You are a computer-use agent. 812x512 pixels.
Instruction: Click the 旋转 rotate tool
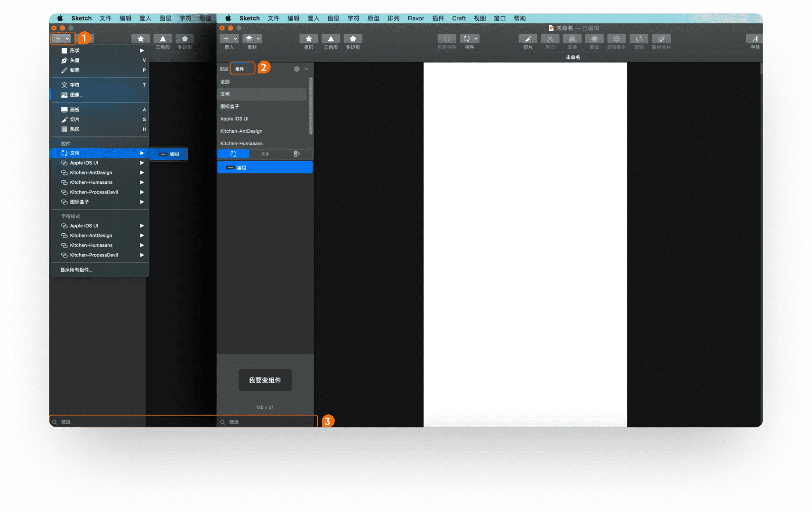[639, 39]
